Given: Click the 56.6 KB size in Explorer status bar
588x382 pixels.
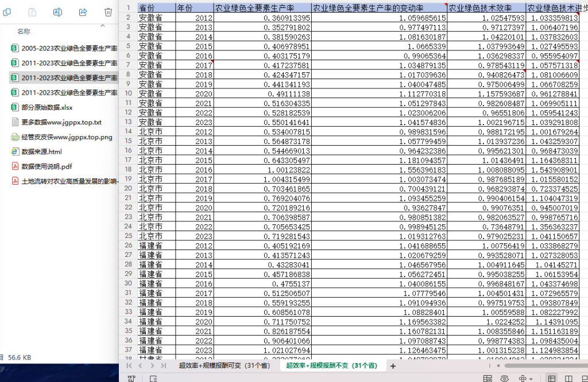Looking at the screenshot, I should click(x=20, y=357).
